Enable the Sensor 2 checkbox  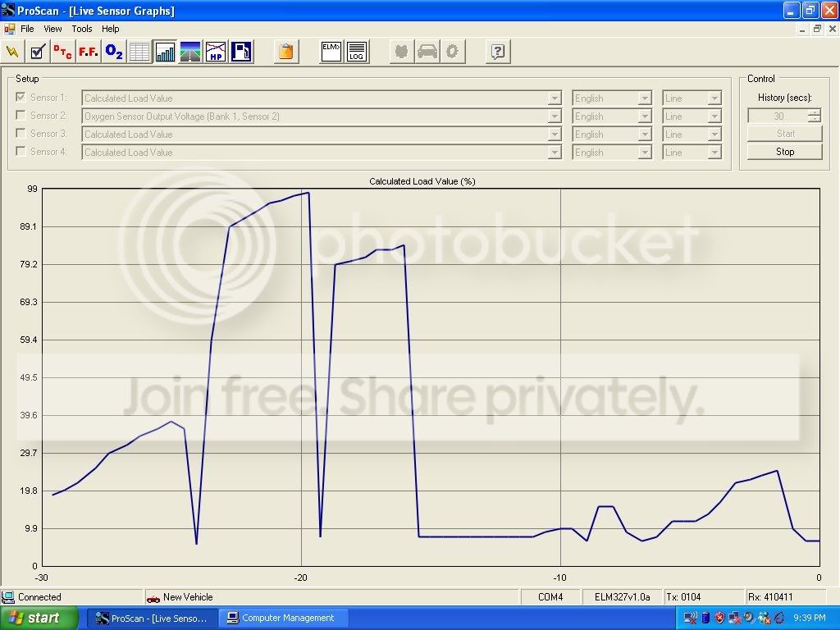21,116
